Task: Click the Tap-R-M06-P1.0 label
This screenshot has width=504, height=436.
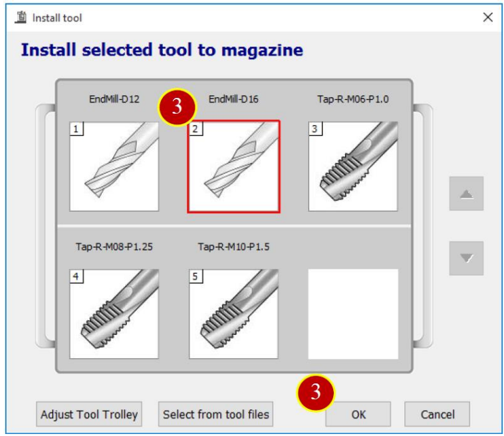Action: click(x=353, y=99)
